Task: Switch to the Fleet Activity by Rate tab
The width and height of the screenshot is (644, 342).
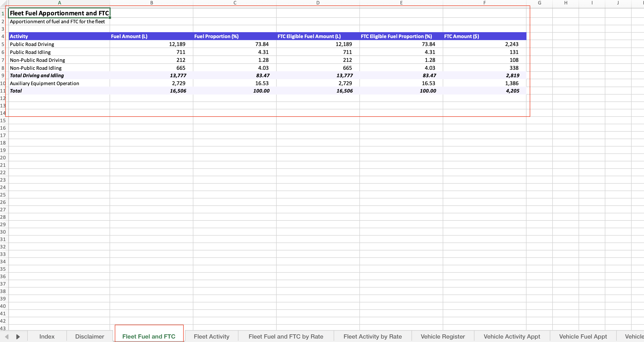Action: click(372, 336)
